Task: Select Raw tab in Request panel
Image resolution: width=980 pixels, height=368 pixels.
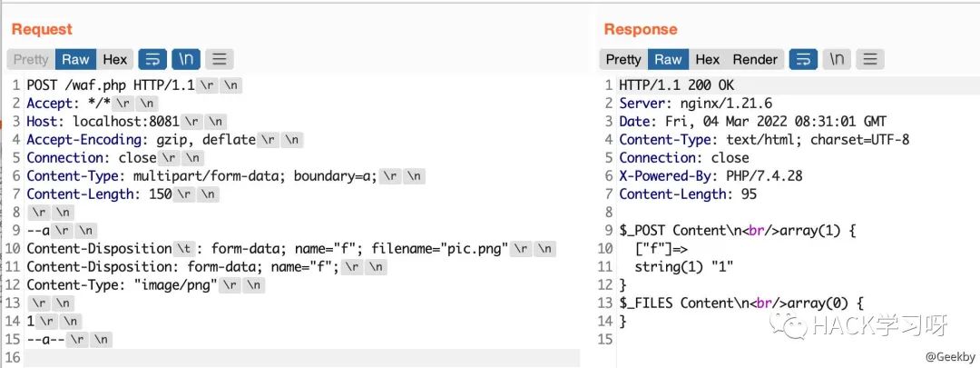Action: [75, 59]
